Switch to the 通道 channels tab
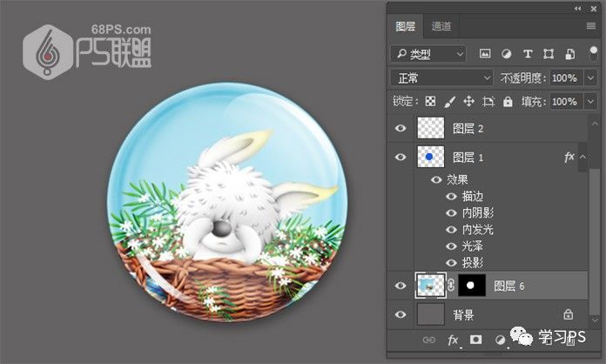The height and width of the screenshot is (364, 606). (441, 26)
